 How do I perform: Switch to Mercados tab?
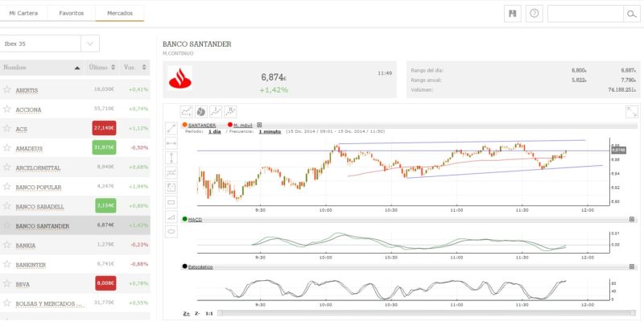[x=120, y=14]
